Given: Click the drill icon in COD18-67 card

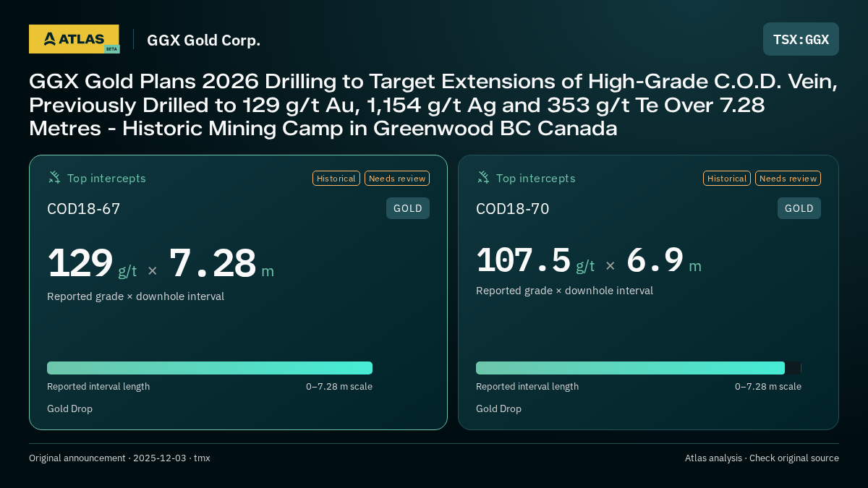Looking at the screenshot, I should point(54,177).
